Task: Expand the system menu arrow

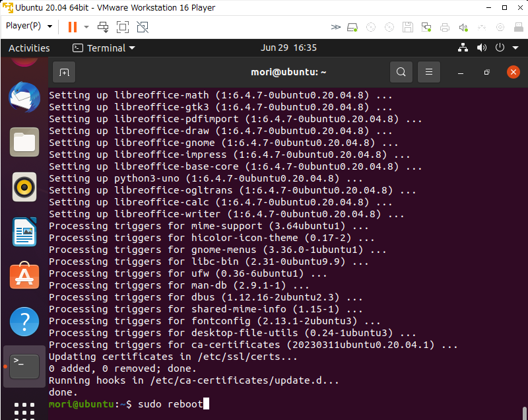Action: click(x=515, y=48)
